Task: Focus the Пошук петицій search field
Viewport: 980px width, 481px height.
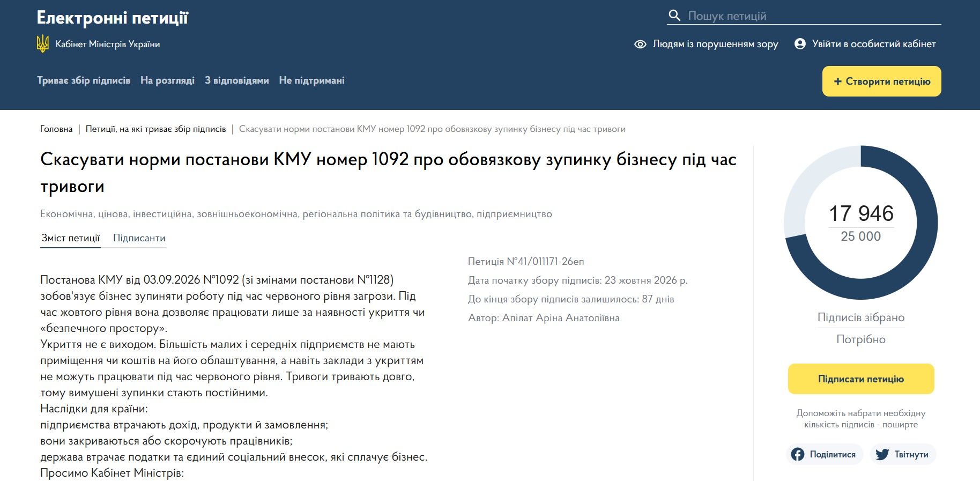Action: pyautogui.click(x=804, y=16)
